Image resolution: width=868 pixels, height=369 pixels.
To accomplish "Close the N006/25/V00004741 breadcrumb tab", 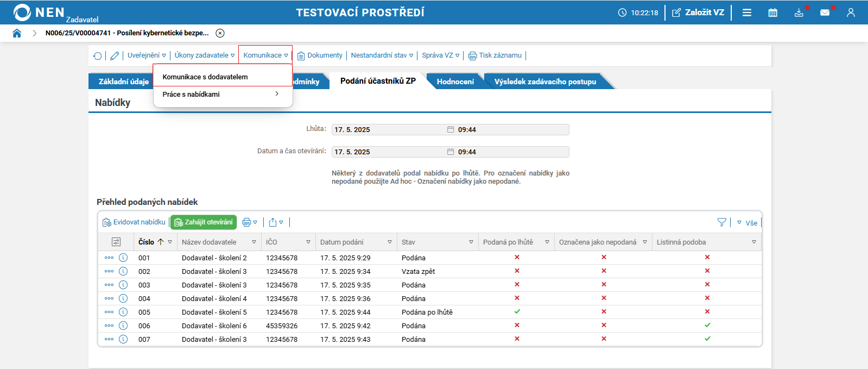I will point(220,33).
